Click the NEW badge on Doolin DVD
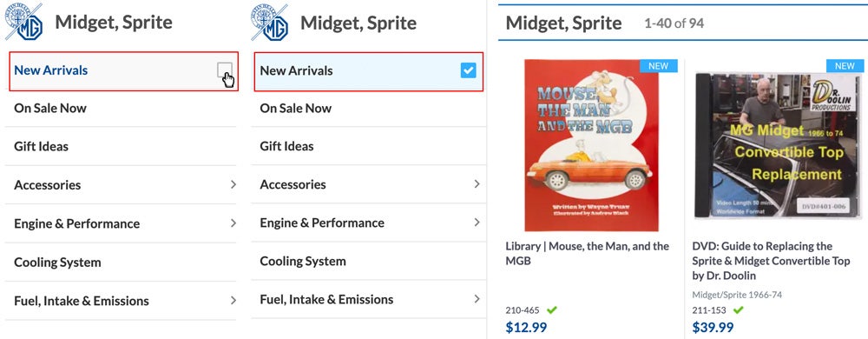 point(845,66)
